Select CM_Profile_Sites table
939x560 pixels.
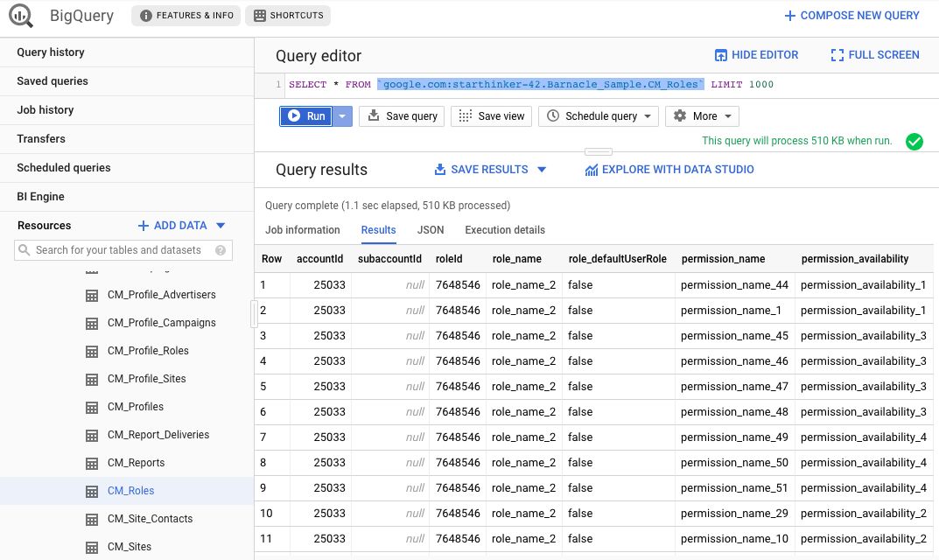[x=147, y=379]
